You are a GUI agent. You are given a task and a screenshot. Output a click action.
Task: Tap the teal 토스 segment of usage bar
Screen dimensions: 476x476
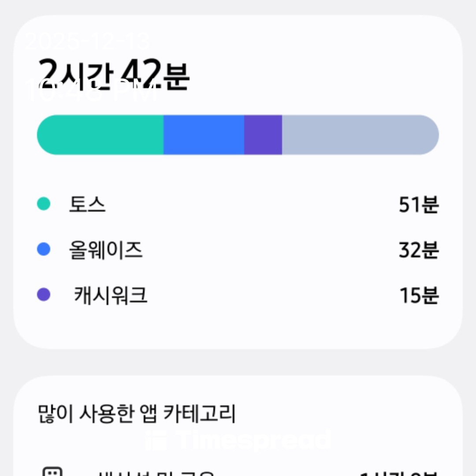(x=100, y=135)
